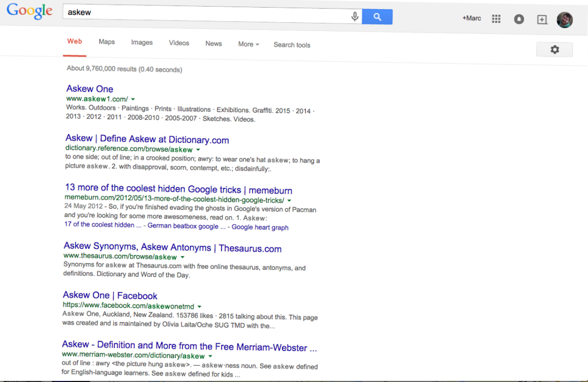Open German beatbox google sitelink
The width and height of the screenshot is (588, 382).
186,226
